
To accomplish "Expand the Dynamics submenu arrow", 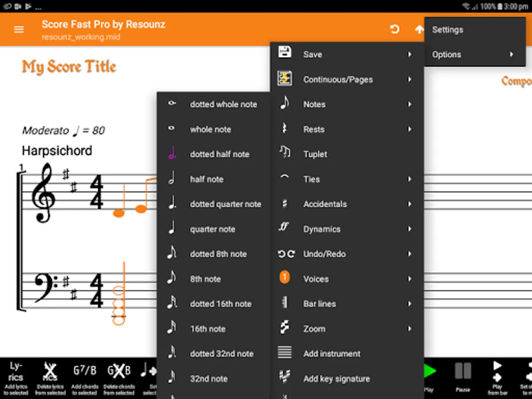I will pos(410,229).
